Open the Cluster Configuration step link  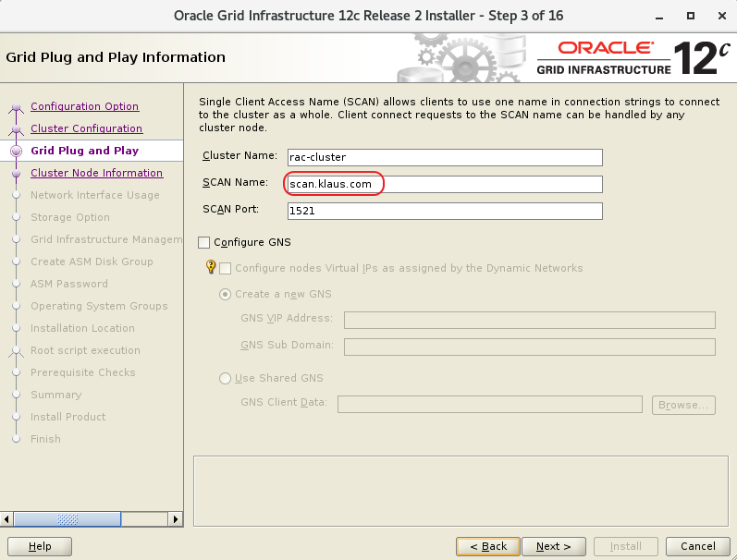(86, 128)
